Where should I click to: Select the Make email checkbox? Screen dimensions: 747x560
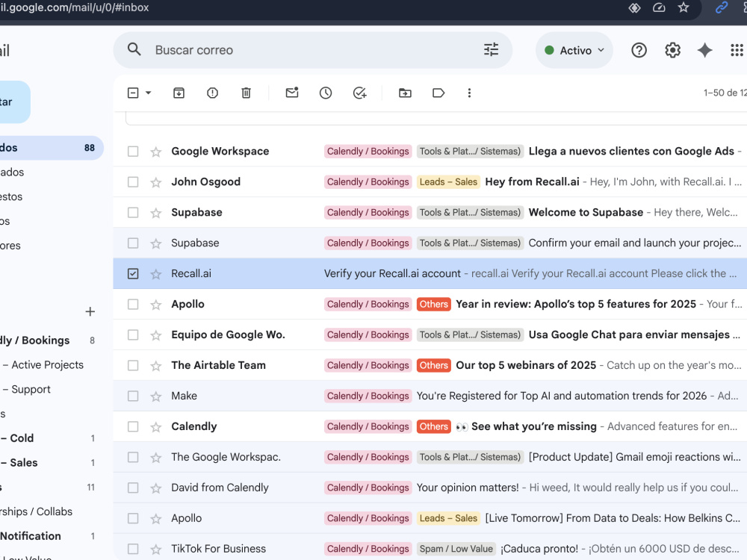coord(133,396)
